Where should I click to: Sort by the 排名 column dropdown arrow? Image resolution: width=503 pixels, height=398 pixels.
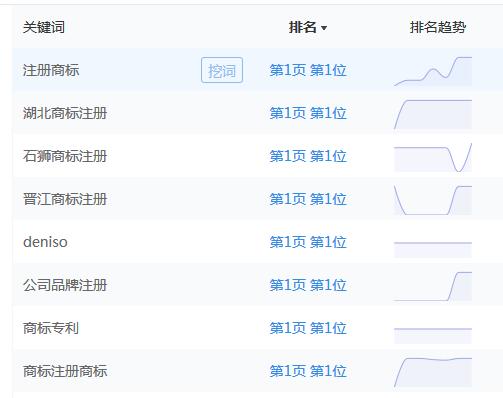(324, 28)
